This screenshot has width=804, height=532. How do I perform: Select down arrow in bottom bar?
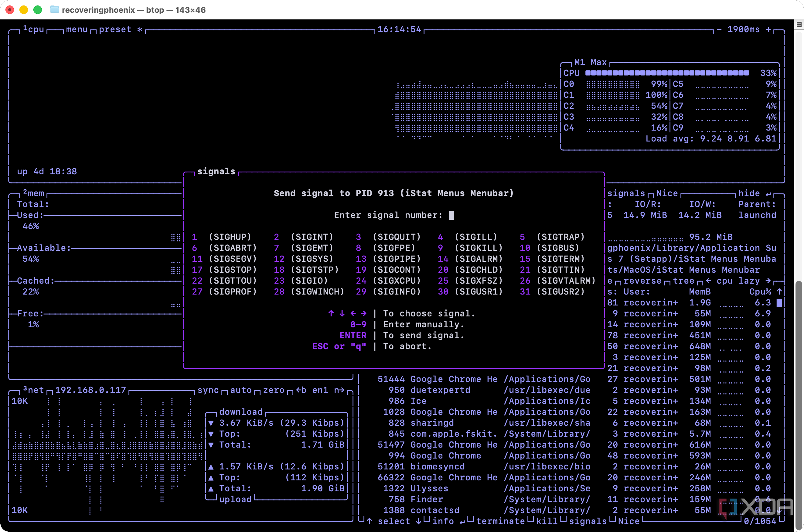pos(419,521)
